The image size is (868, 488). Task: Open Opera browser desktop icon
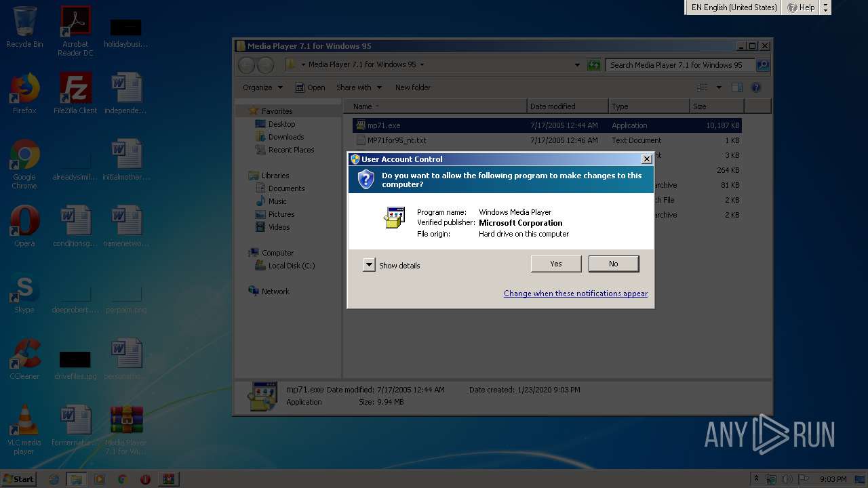click(x=24, y=226)
